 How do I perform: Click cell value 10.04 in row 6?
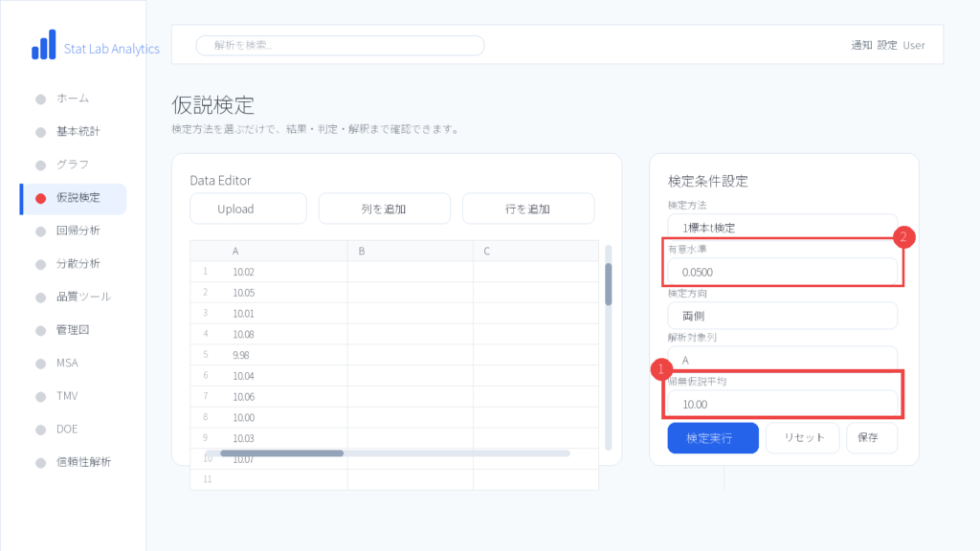[243, 376]
